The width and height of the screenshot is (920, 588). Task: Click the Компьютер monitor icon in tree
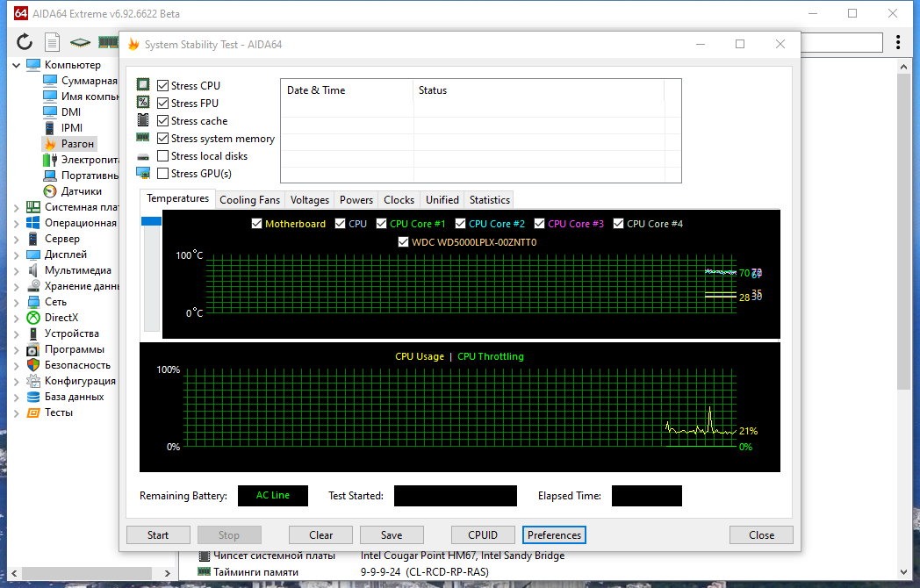click(x=32, y=65)
